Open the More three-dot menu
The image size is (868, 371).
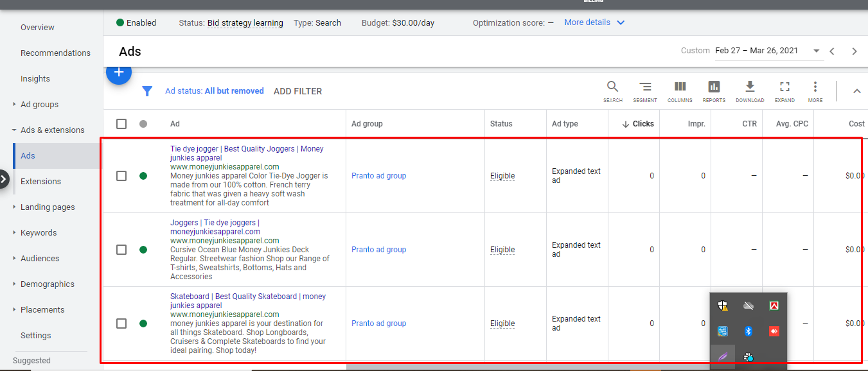[815, 87]
